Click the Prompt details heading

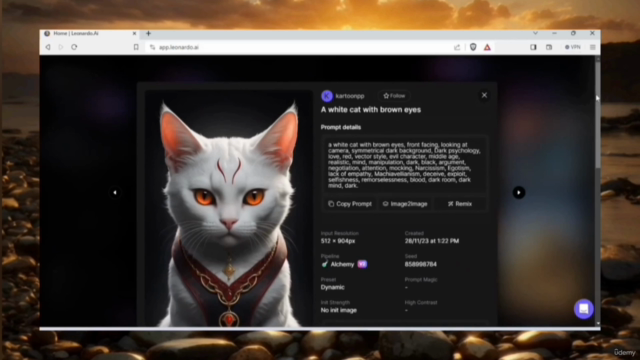pos(340,127)
